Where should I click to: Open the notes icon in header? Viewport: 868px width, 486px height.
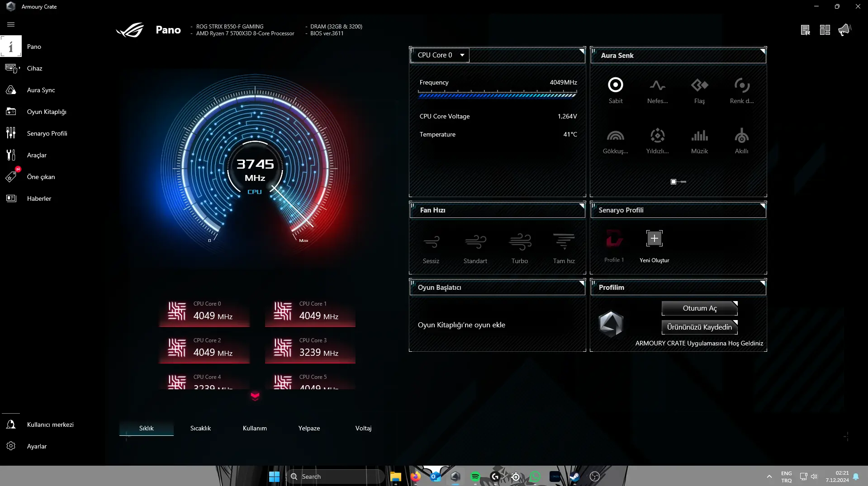(x=805, y=30)
